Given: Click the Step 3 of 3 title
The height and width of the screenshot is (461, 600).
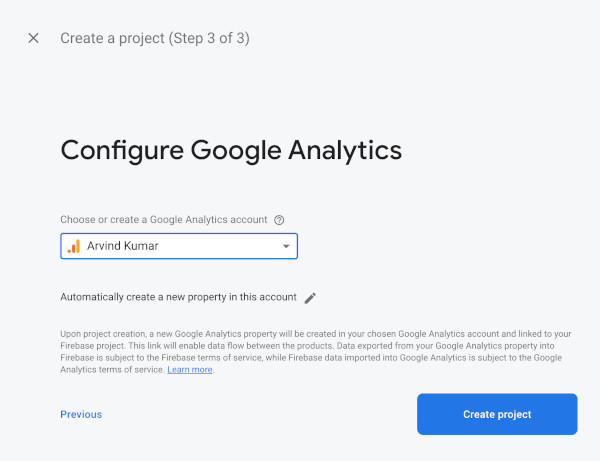Looking at the screenshot, I should pos(155,38).
